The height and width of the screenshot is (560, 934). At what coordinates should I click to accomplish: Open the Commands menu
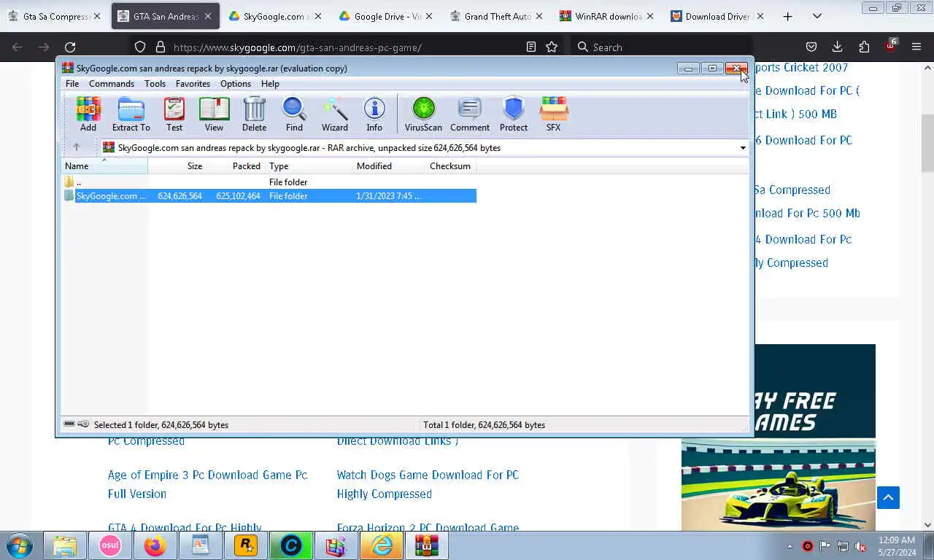[112, 84]
